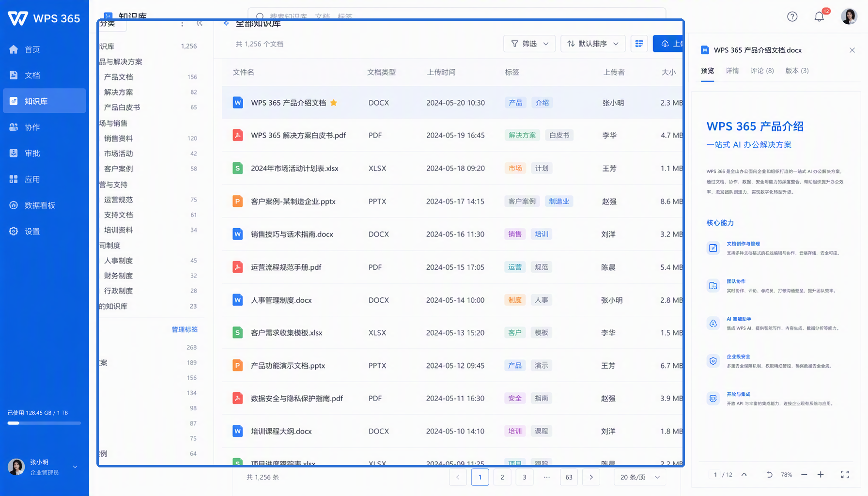Open the 审批 approval sidebar icon
The width and height of the screenshot is (868, 496).
coord(14,153)
